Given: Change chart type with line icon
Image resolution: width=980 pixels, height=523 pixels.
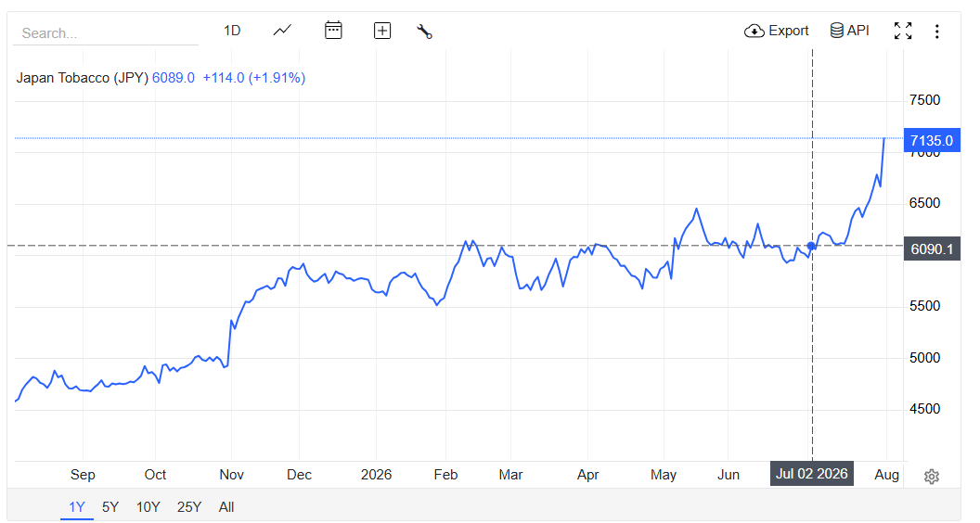Looking at the screenshot, I should click(282, 30).
